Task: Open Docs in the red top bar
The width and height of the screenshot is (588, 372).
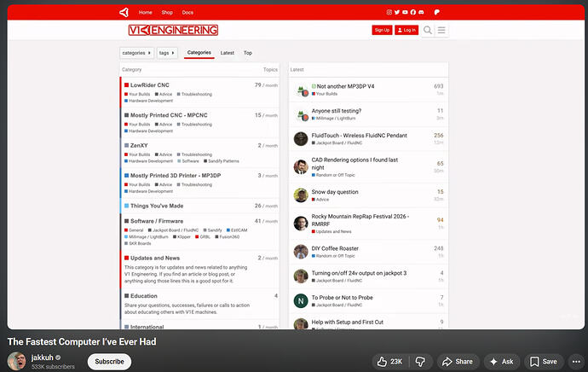Action: click(187, 13)
